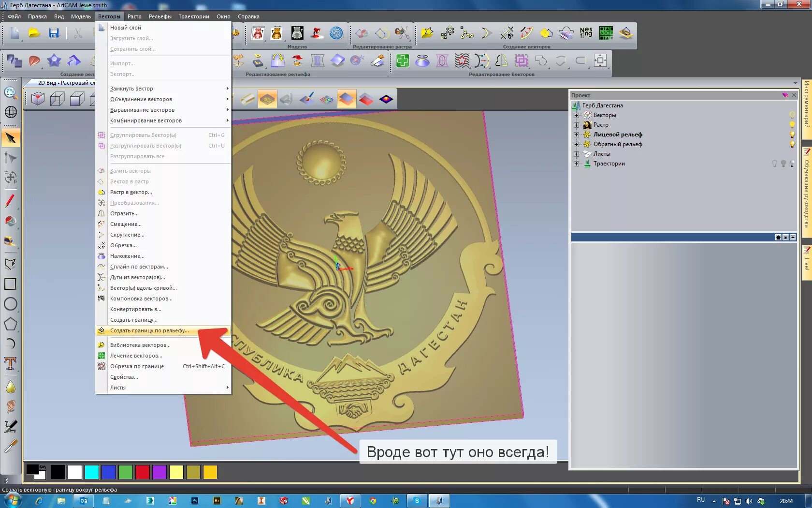Click the blue globe icon in Model toolbar
812x508 pixels.
336,33
